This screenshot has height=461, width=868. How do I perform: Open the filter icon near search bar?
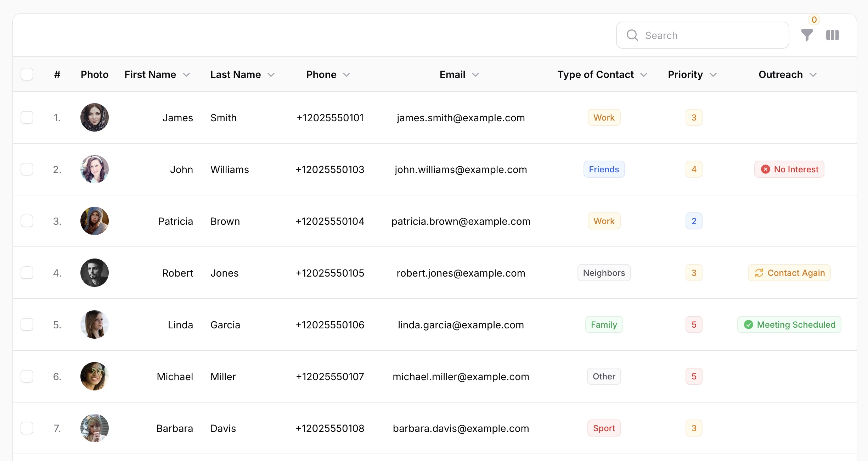tap(807, 35)
